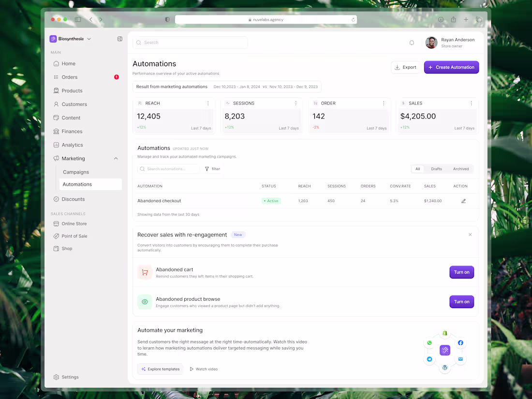
Task: Open the options menu on the SALES card
Action: pos(471,103)
